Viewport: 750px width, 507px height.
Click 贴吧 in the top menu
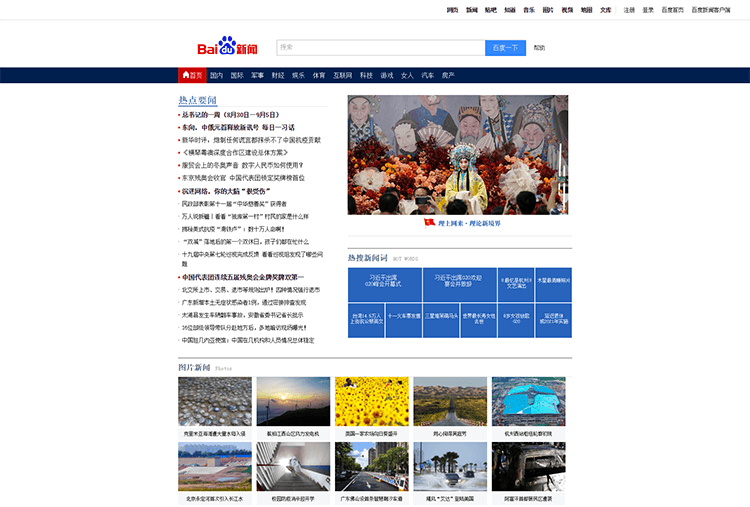click(491, 9)
